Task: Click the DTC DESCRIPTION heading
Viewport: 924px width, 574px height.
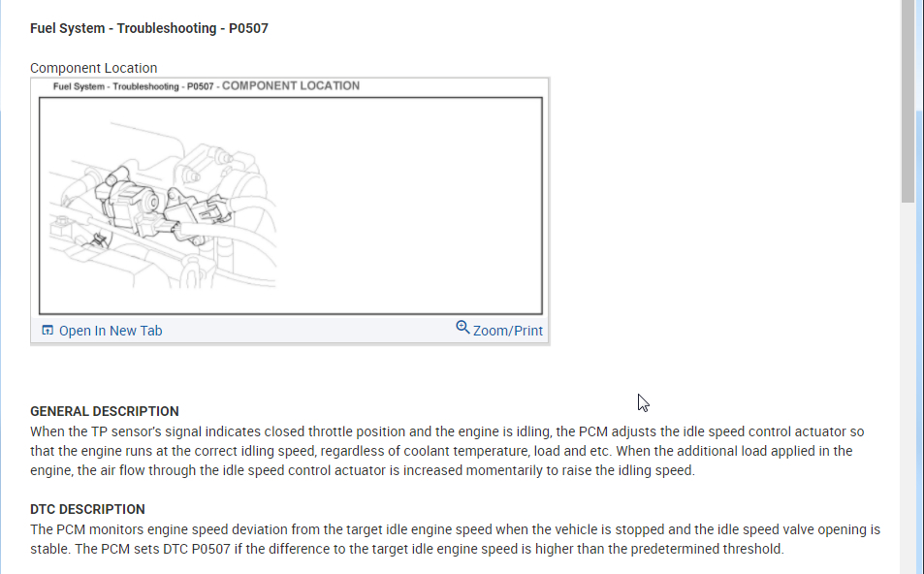Action: 87,509
